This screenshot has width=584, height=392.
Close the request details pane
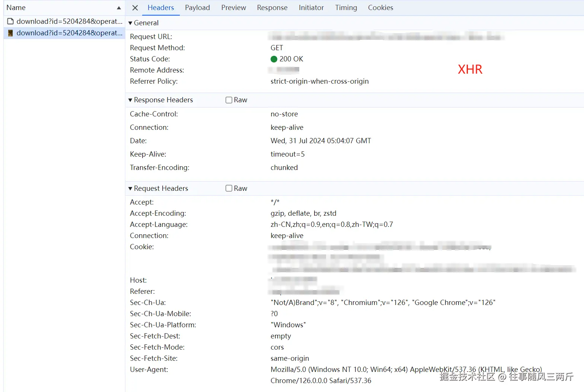click(x=135, y=8)
